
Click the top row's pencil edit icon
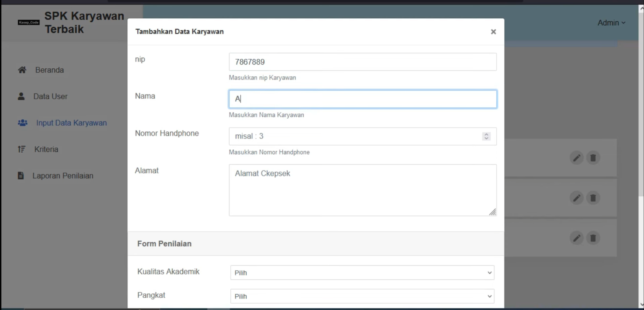coord(577,158)
